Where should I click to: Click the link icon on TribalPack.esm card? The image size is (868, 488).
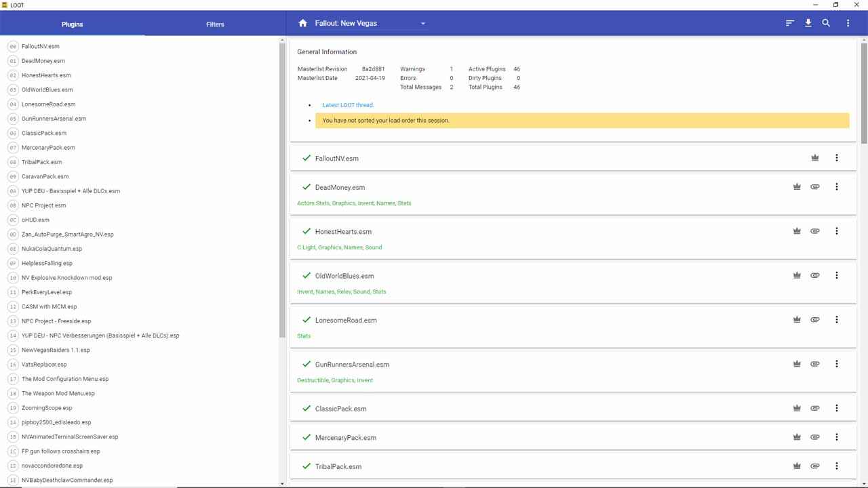[x=815, y=466]
